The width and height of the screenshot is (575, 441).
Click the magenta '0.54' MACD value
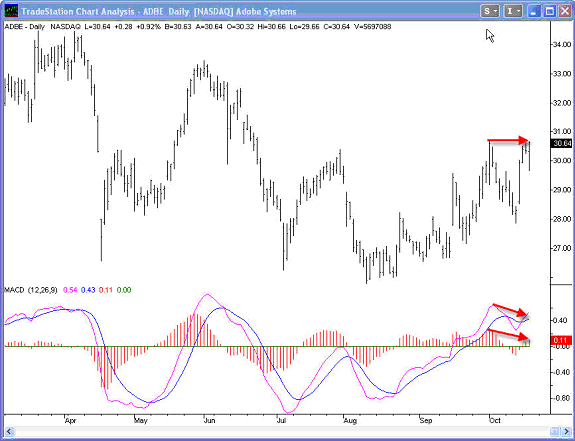(x=70, y=290)
